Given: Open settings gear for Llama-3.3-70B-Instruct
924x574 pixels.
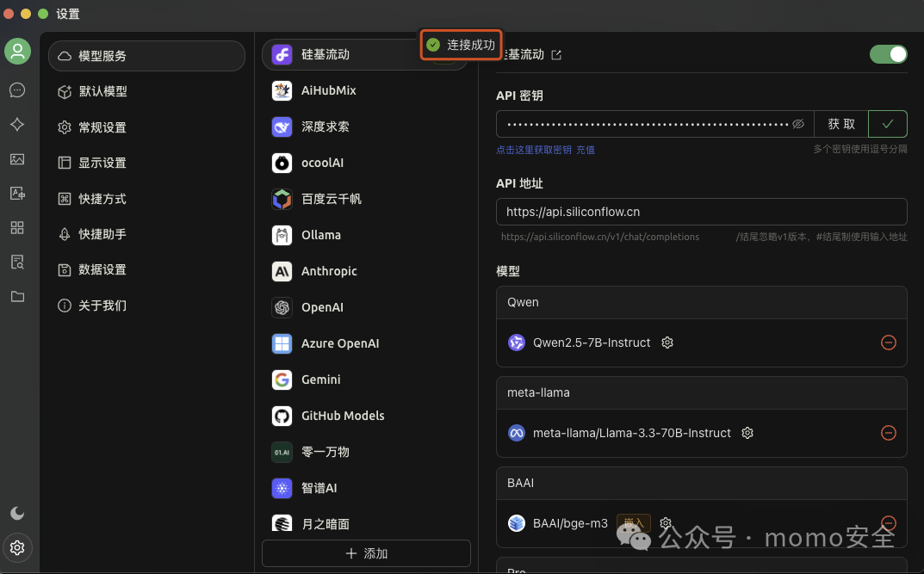Looking at the screenshot, I should [747, 433].
